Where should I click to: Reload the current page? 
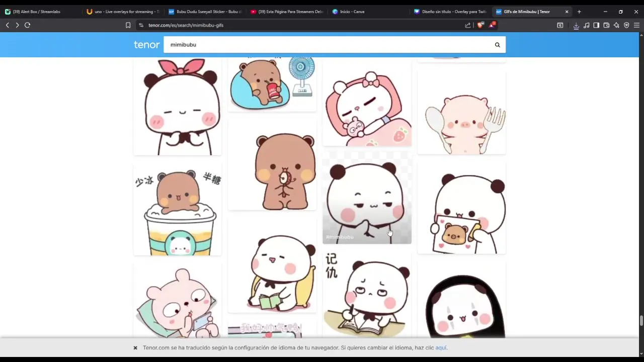point(28,25)
